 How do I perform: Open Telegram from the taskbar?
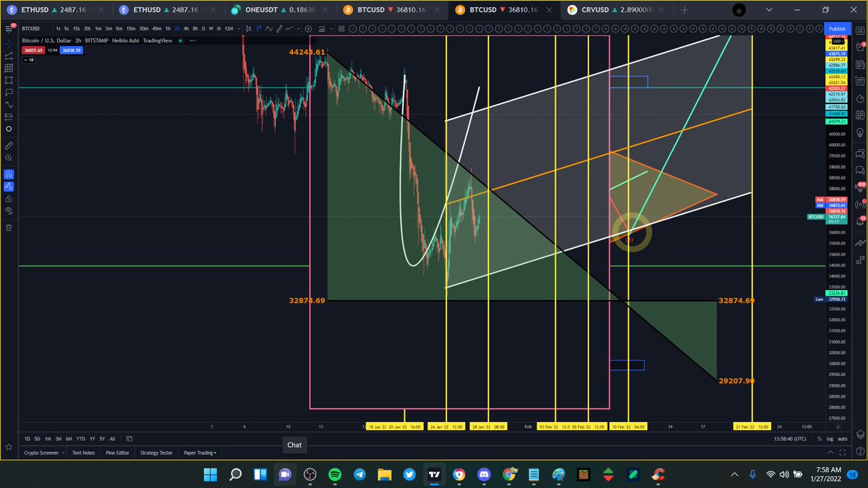(x=359, y=475)
